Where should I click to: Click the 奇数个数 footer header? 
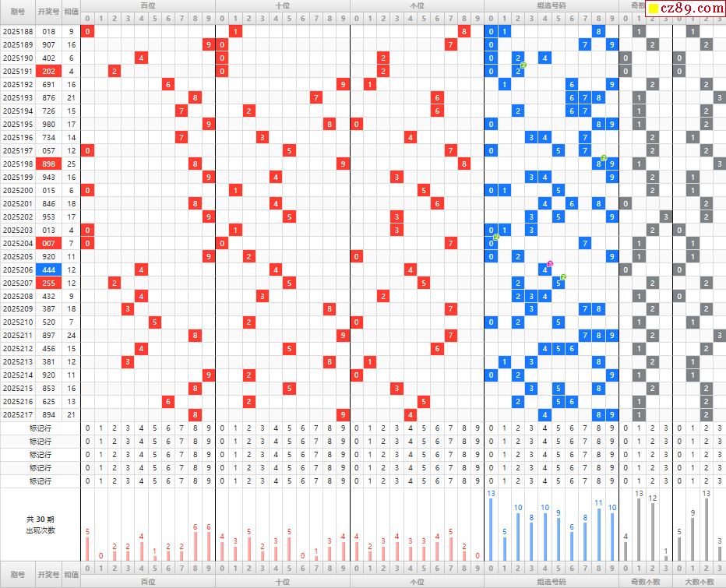646,582
